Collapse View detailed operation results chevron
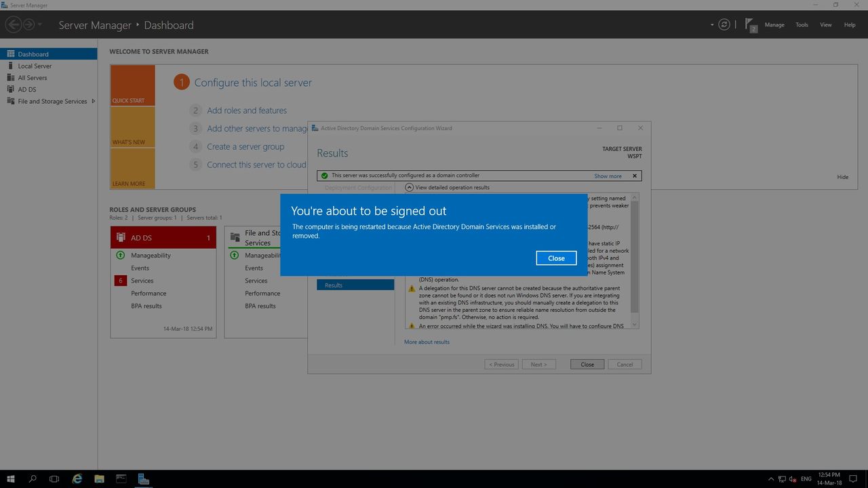Image resolution: width=868 pixels, height=488 pixels. click(x=410, y=187)
